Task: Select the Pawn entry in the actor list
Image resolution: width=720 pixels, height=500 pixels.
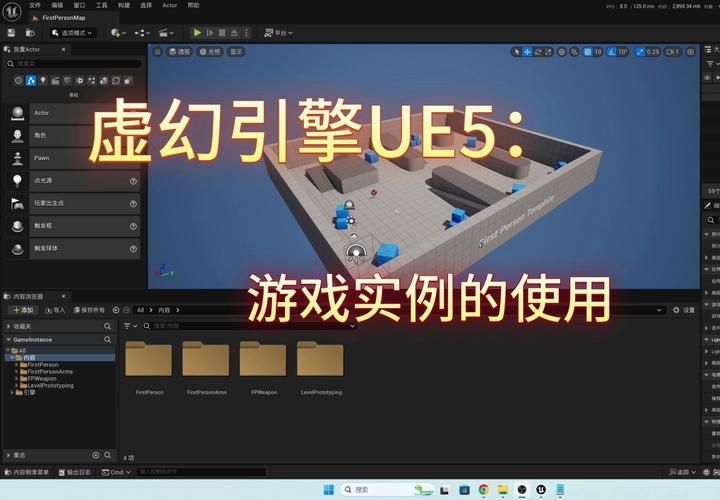Action: (x=73, y=158)
